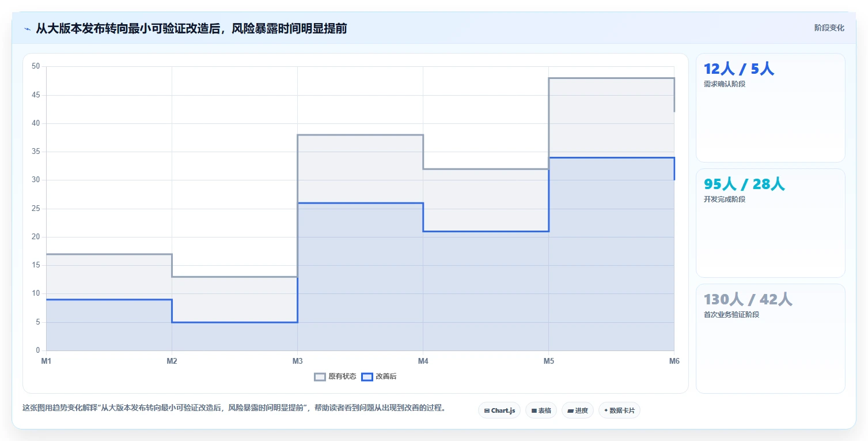Image resolution: width=868 pixels, height=441 pixels.
Task: Open the 130人 / 42人 data card
Action: [770, 338]
